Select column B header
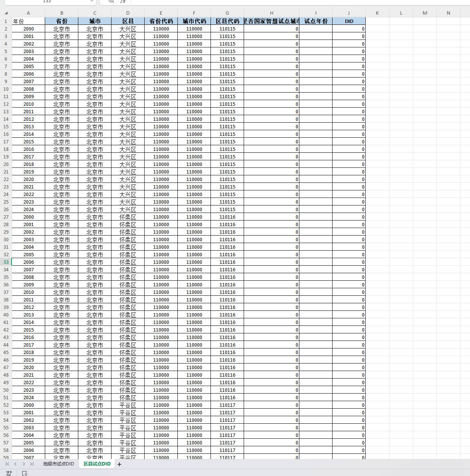The height and width of the screenshot is (476, 470). tap(61, 13)
